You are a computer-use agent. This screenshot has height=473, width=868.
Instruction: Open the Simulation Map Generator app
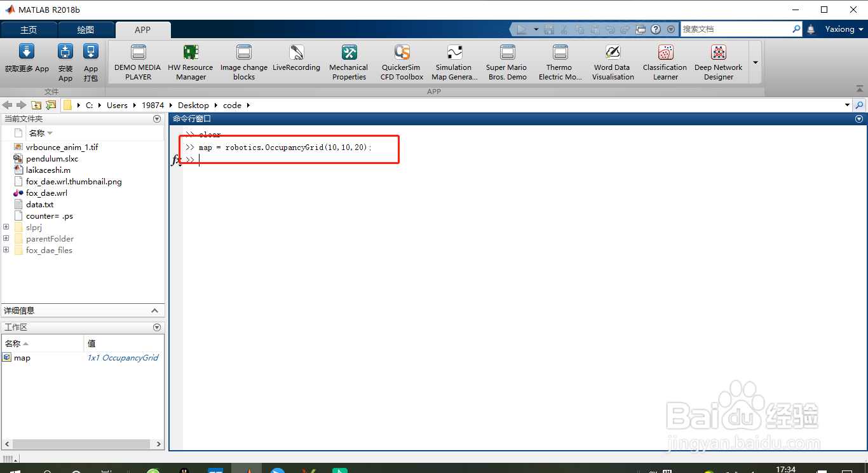tap(454, 63)
